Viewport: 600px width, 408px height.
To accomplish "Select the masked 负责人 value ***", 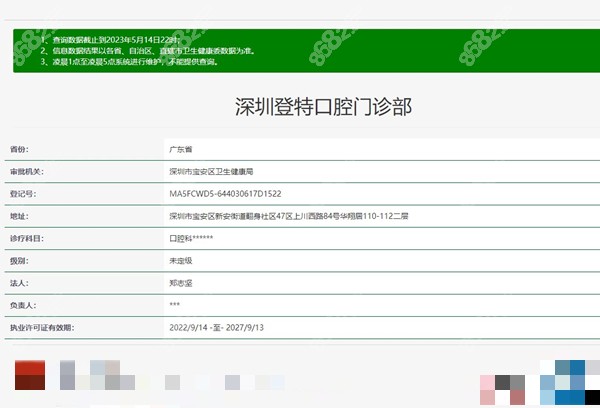I will tap(174, 305).
